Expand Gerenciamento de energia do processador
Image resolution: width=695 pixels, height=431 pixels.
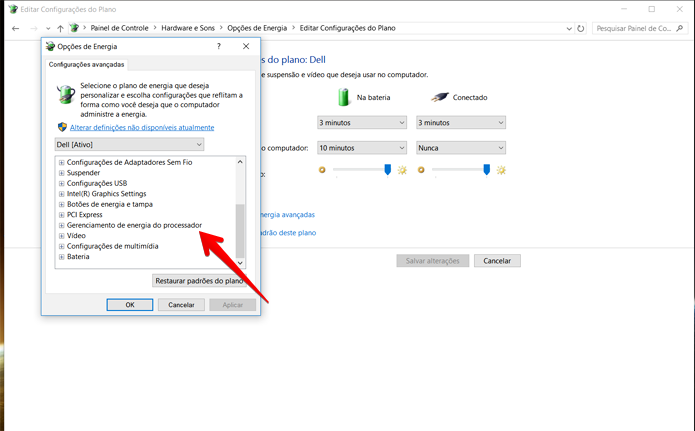tap(62, 225)
